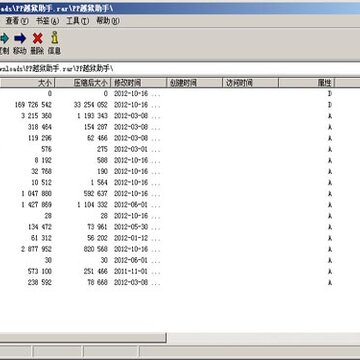Select the size value 10 512
The width and height of the screenshot is (360, 360).
point(41,182)
